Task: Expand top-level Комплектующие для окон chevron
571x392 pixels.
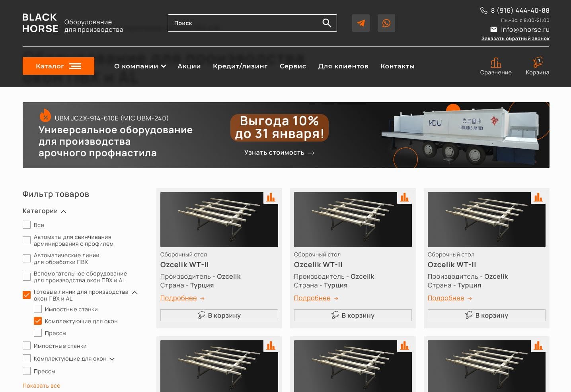Action: click(112, 359)
